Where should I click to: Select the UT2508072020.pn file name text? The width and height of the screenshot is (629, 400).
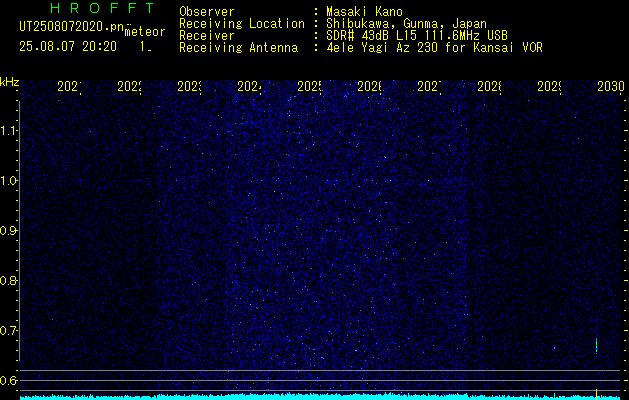pyautogui.click(x=72, y=27)
